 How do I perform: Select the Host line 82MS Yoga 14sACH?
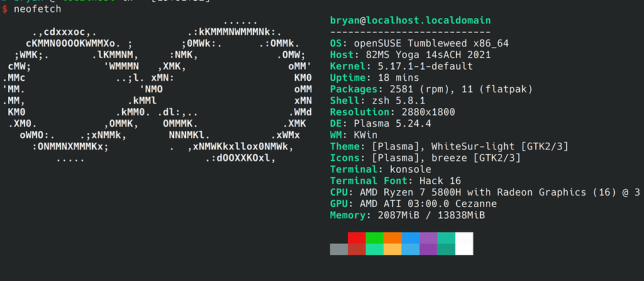(410, 55)
